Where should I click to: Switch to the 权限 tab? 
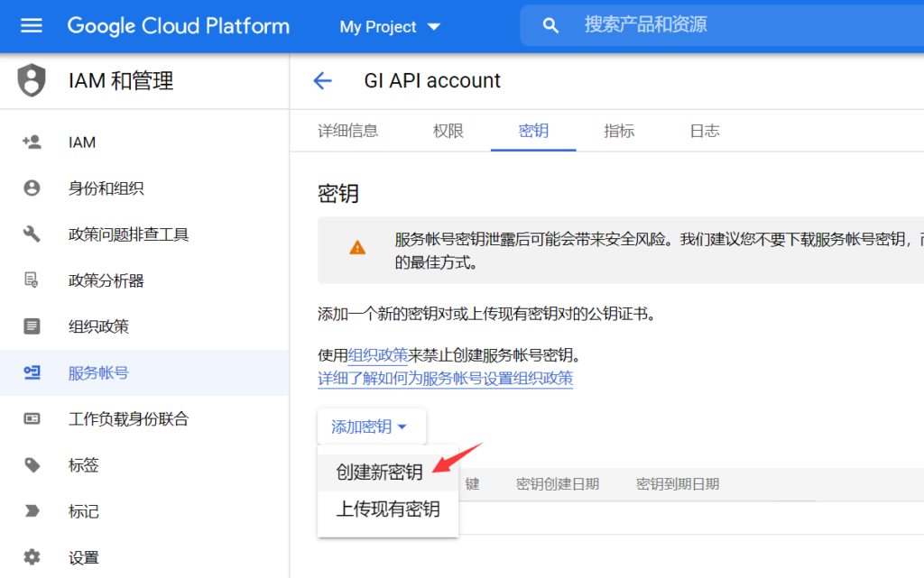click(448, 132)
